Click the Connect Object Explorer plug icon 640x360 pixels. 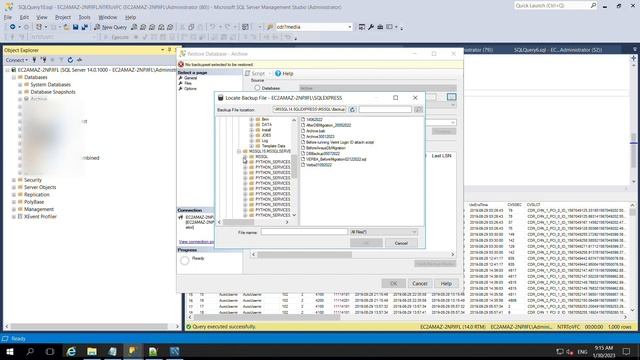pos(34,60)
